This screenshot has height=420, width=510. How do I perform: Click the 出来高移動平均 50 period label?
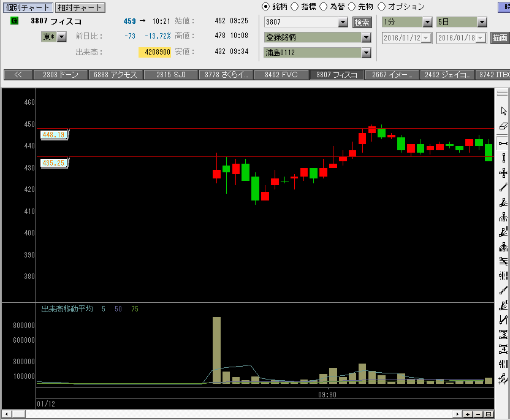click(118, 309)
